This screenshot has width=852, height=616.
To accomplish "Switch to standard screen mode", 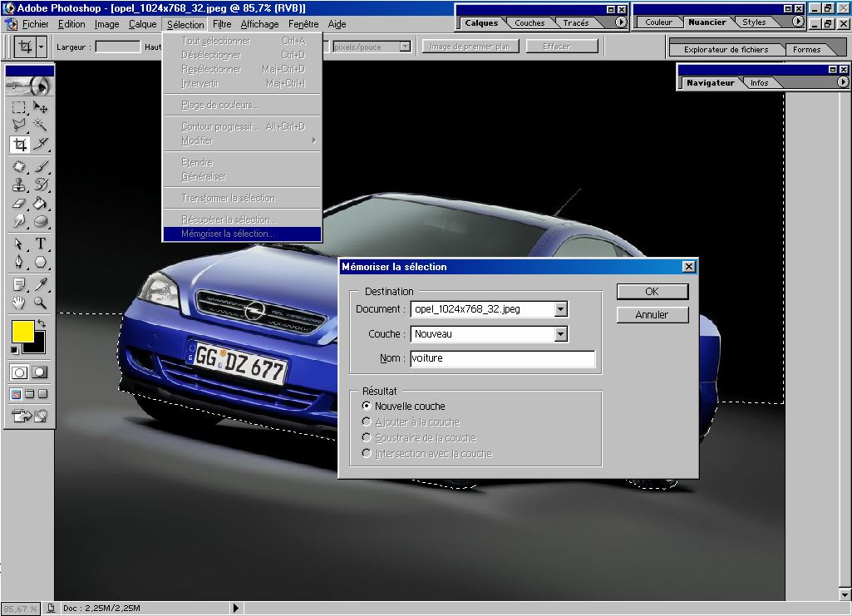I will (17, 394).
